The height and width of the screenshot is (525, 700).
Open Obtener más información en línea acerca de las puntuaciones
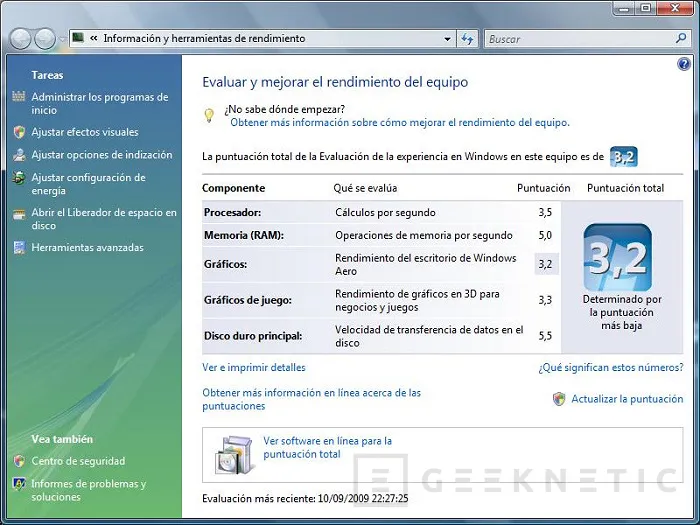coord(312,399)
